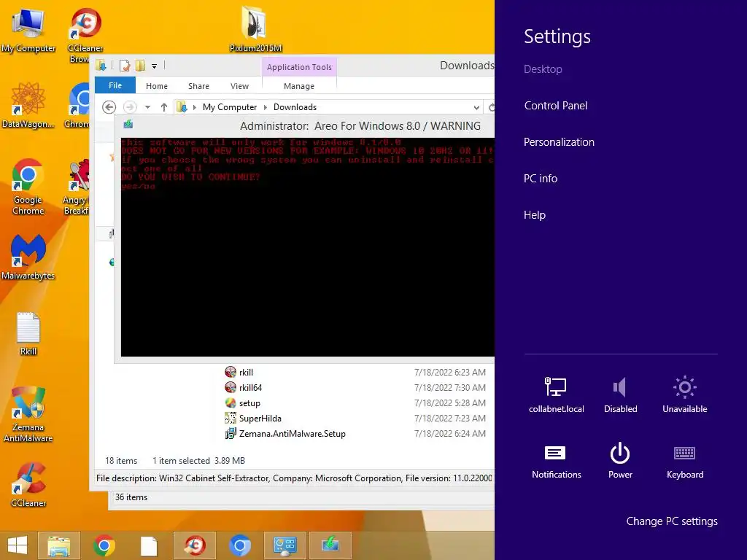The height and width of the screenshot is (560, 747).
Task: Switch to the Home ribbon tab
Action: 157,86
